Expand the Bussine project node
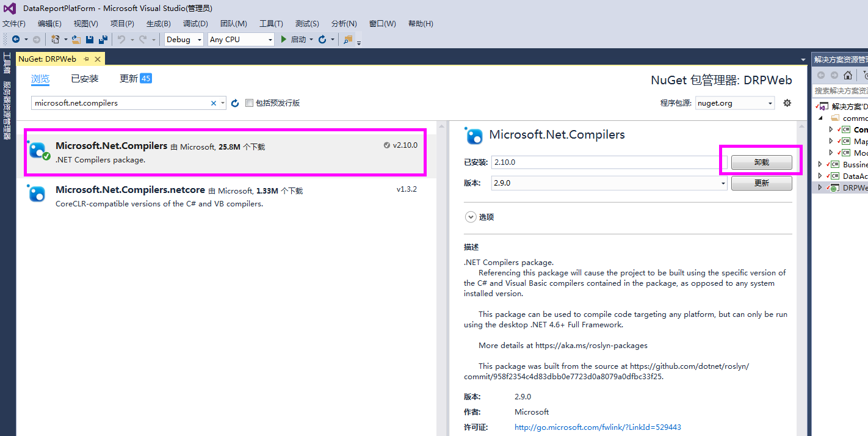Image resolution: width=868 pixels, height=436 pixels. (x=820, y=164)
